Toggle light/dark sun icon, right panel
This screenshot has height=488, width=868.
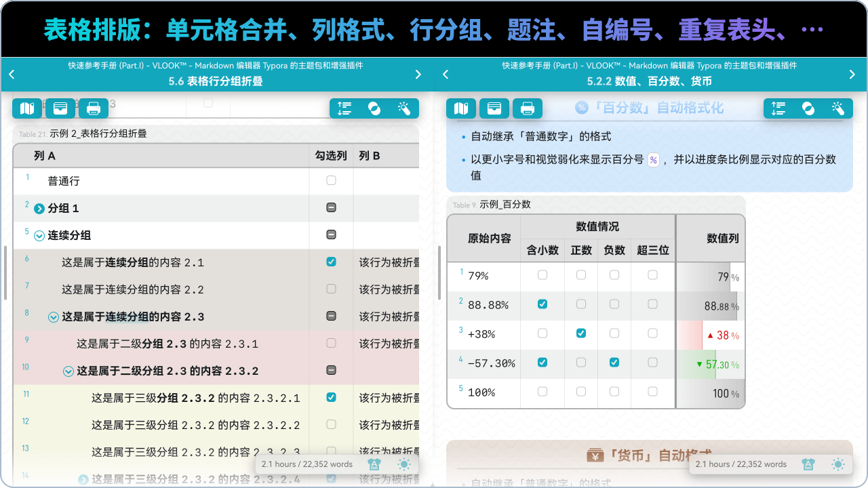(838, 464)
